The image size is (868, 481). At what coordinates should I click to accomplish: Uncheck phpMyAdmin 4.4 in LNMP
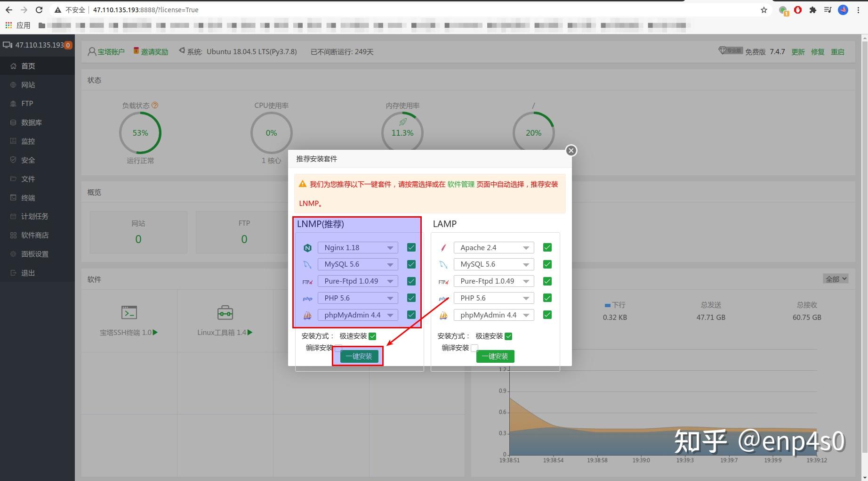411,315
